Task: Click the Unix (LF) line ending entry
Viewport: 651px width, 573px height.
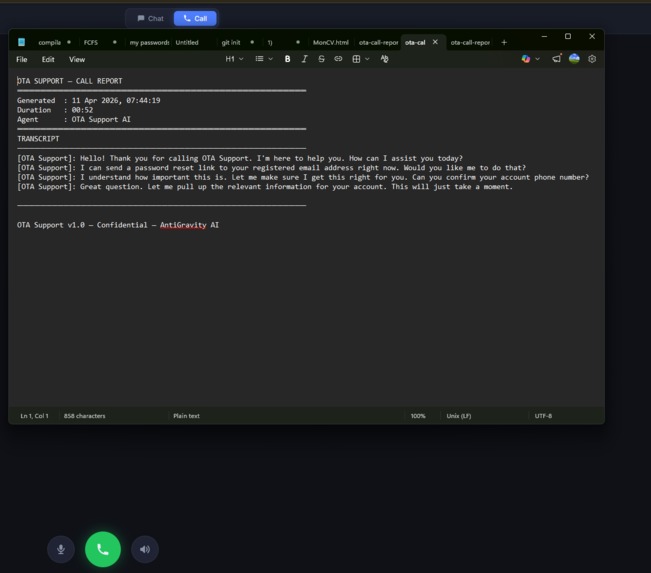Action: click(x=459, y=416)
